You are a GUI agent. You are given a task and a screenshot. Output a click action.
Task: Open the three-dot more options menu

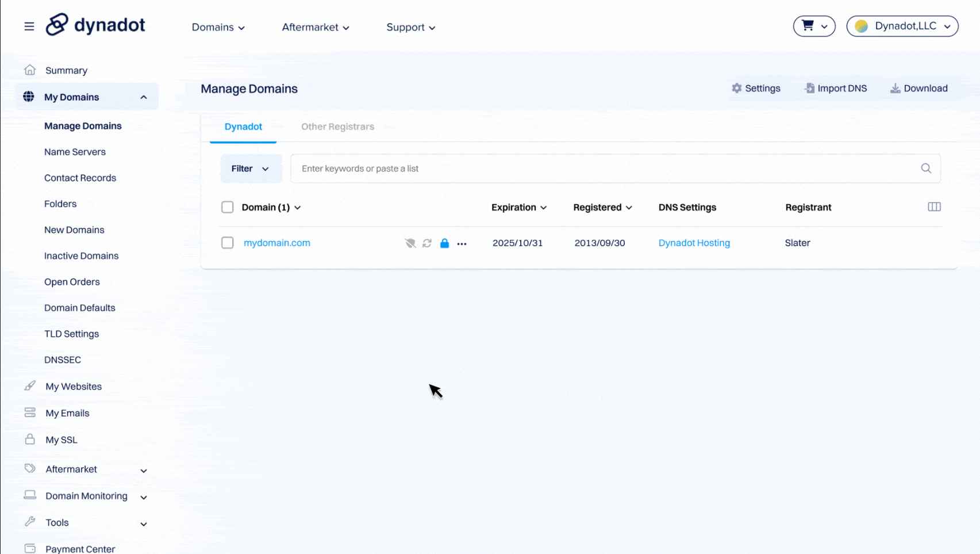click(x=462, y=244)
